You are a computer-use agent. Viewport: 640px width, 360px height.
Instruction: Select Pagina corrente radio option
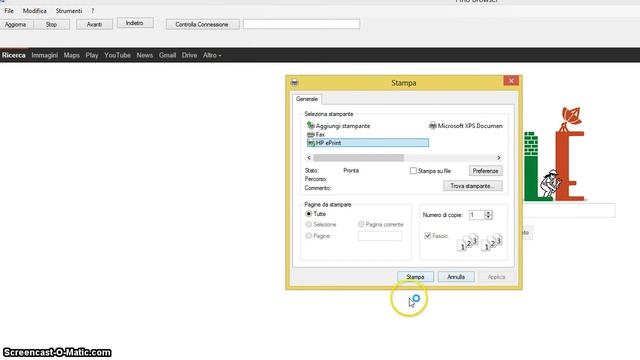pyautogui.click(x=361, y=224)
